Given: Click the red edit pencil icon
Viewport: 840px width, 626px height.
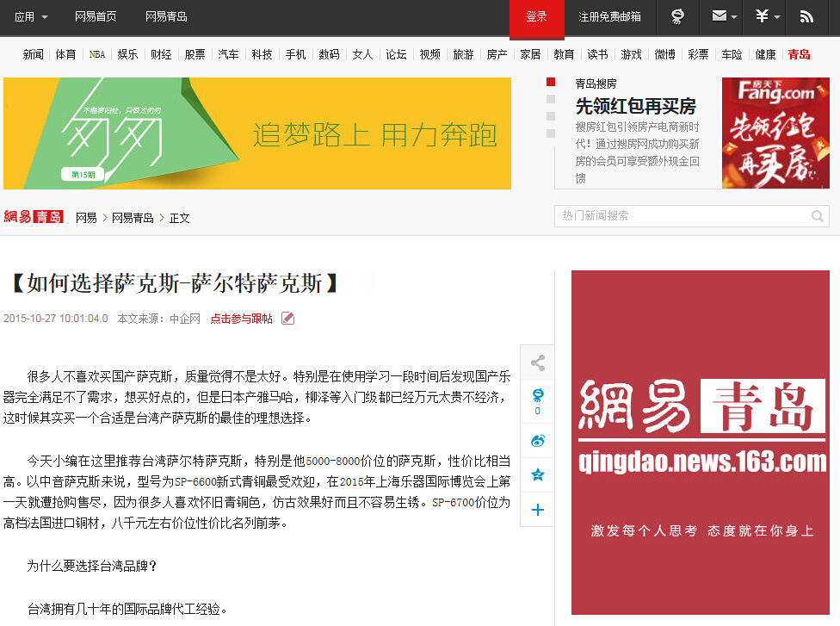Looking at the screenshot, I should click(x=287, y=319).
